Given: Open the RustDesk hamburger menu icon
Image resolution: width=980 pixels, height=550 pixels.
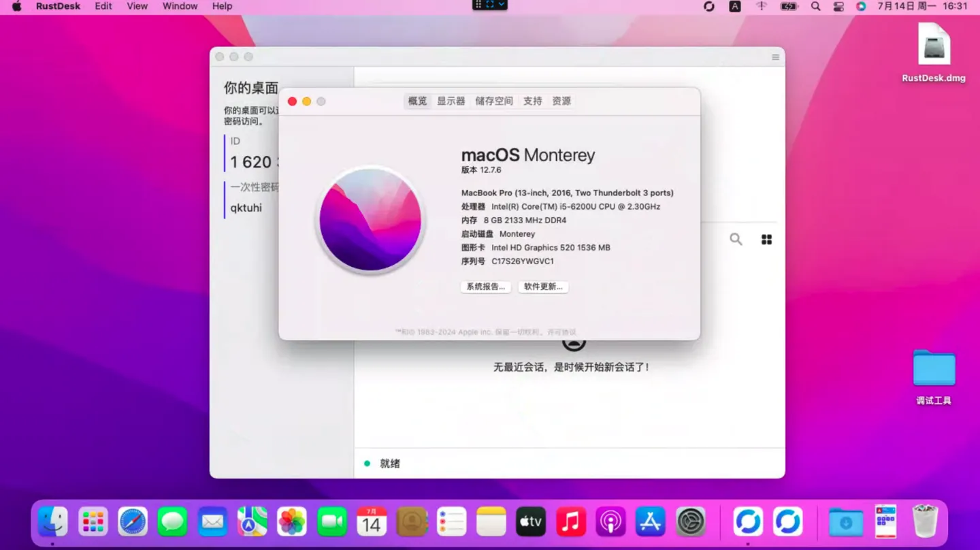Looking at the screenshot, I should point(775,57).
